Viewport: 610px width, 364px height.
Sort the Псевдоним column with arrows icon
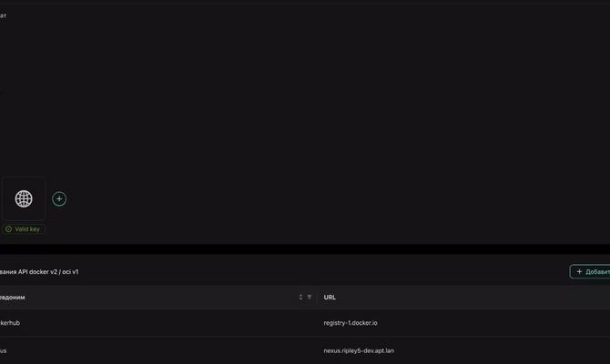tap(300, 297)
